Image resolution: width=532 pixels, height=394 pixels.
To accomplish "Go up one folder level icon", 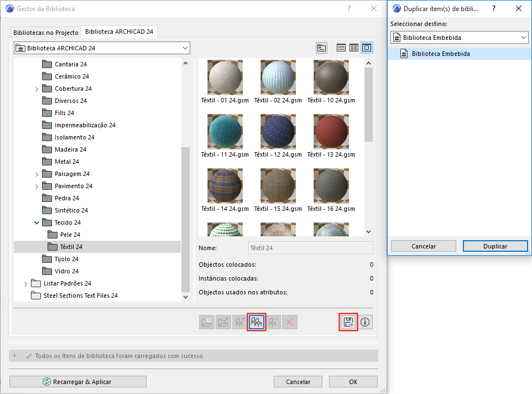I will (x=322, y=48).
